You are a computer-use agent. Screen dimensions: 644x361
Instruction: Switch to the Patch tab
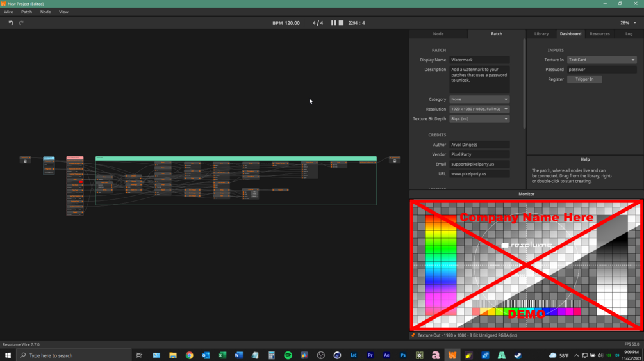click(x=497, y=34)
